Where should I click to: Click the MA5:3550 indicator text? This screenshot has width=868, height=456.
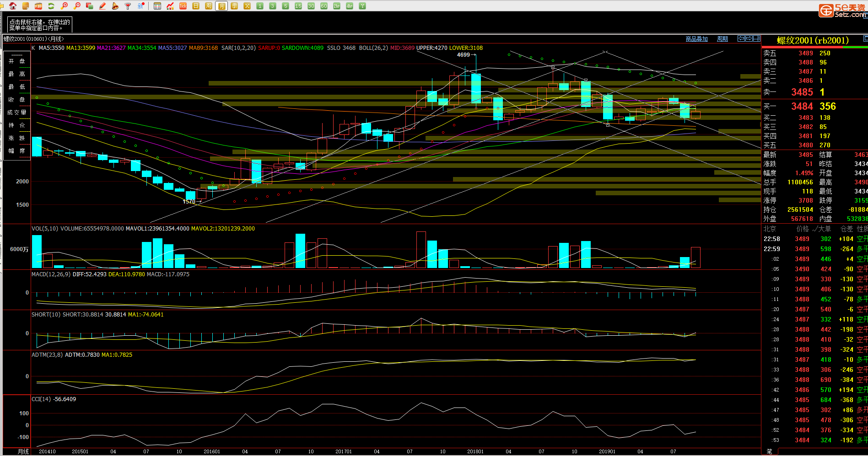tap(52, 48)
